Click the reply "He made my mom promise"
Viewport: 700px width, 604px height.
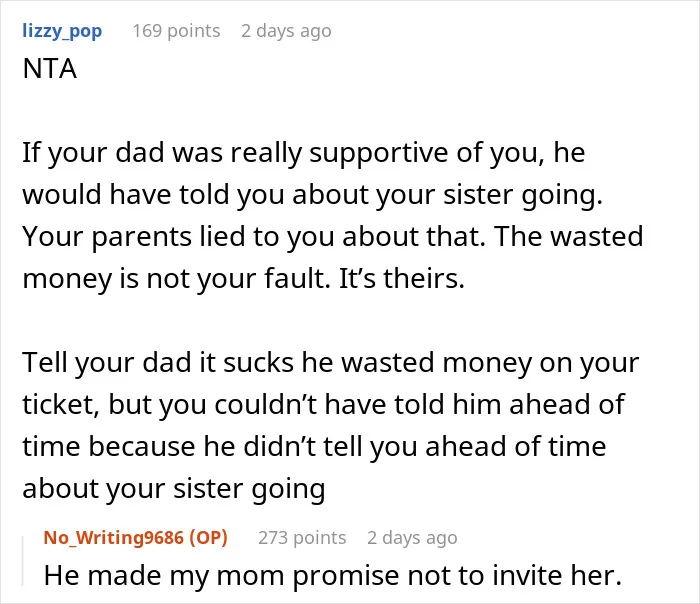tap(333, 575)
